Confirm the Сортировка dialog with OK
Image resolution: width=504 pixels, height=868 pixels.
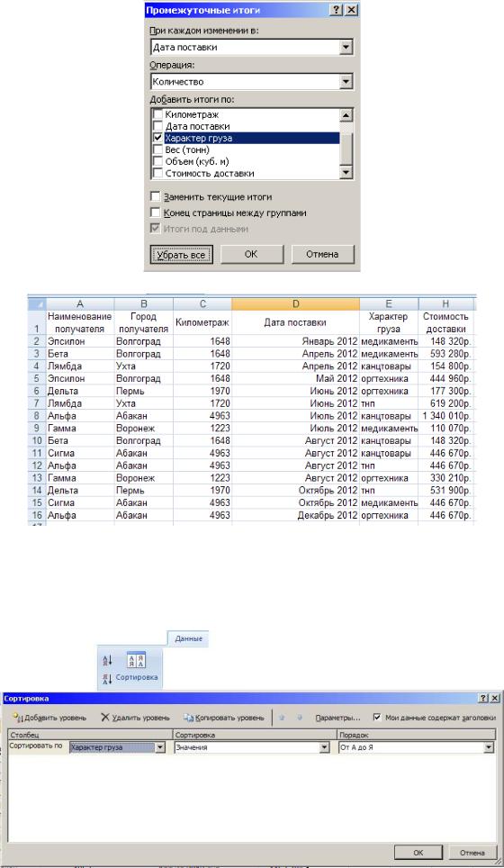tap(418, 853)
